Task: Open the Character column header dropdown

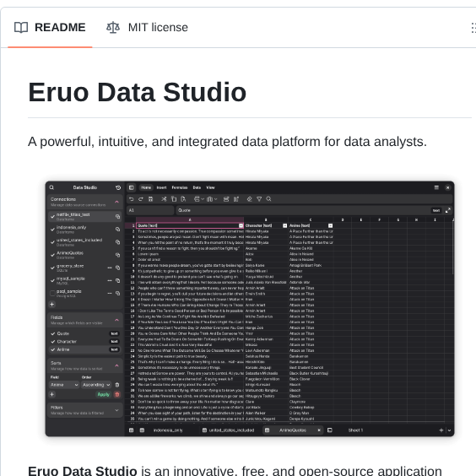Action: 284,225
